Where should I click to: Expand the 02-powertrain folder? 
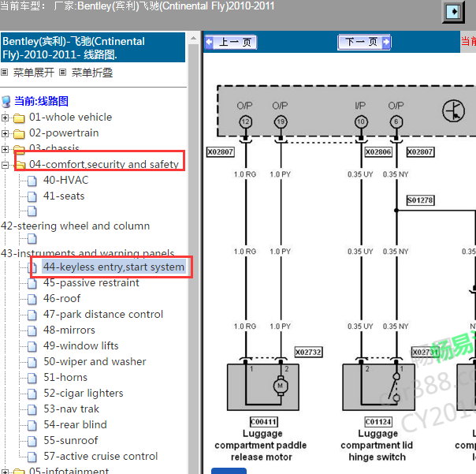[x=5, y=134]
